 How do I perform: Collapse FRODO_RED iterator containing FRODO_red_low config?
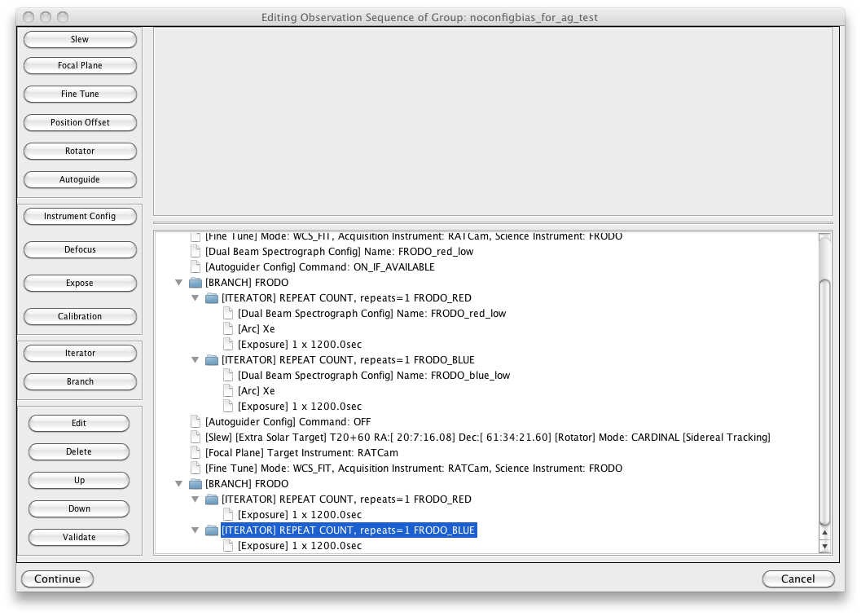tap(195, 298)
